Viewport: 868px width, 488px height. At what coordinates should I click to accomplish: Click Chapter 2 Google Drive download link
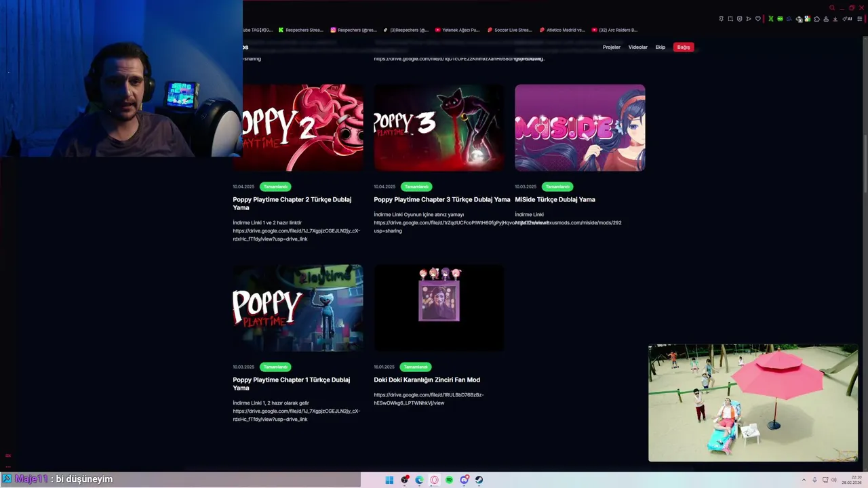296,235
